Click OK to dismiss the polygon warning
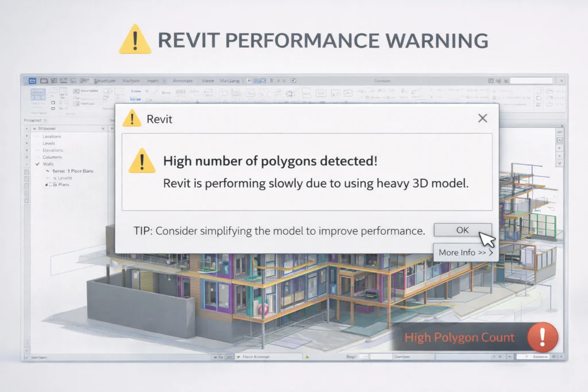The width and height of the screenshot is (588, 392). click(462, 230)
